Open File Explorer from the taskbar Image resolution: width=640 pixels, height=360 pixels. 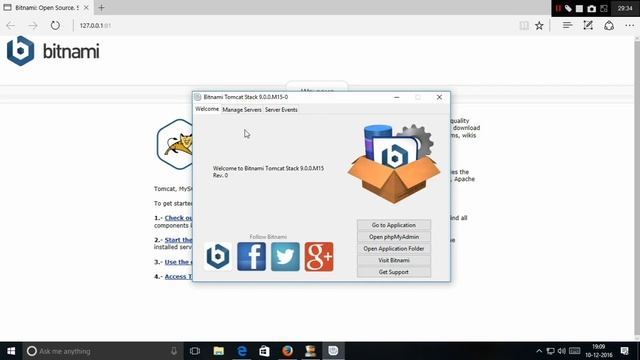click(218, 351)
